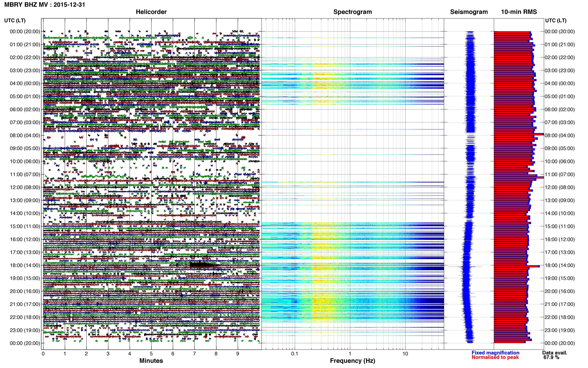Click the right 'UTC (LT)' axis label
This screenshot has height=368, width=588.
point(556,20)
